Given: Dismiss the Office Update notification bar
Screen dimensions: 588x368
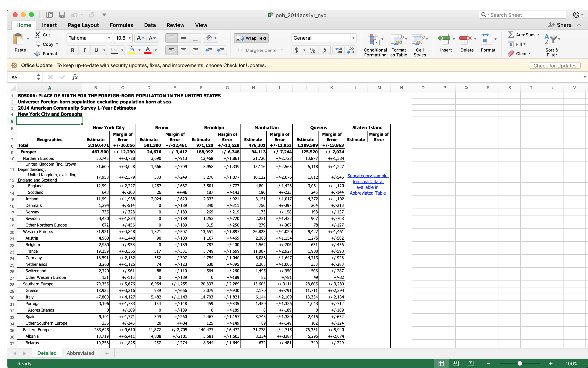Looking at the screenshot, I should click(x=14, y=65).
